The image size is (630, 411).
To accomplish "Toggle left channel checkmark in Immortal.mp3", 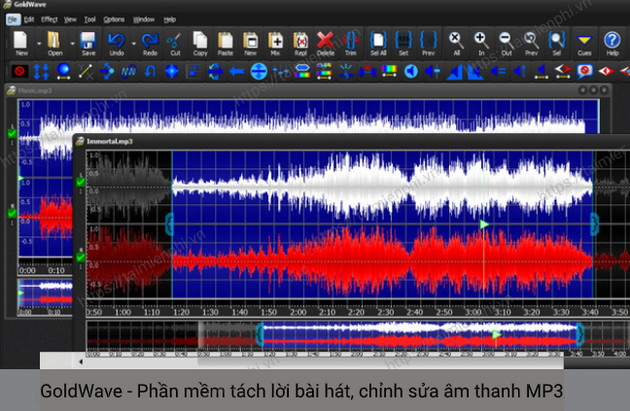I will [x=81, y=182].
